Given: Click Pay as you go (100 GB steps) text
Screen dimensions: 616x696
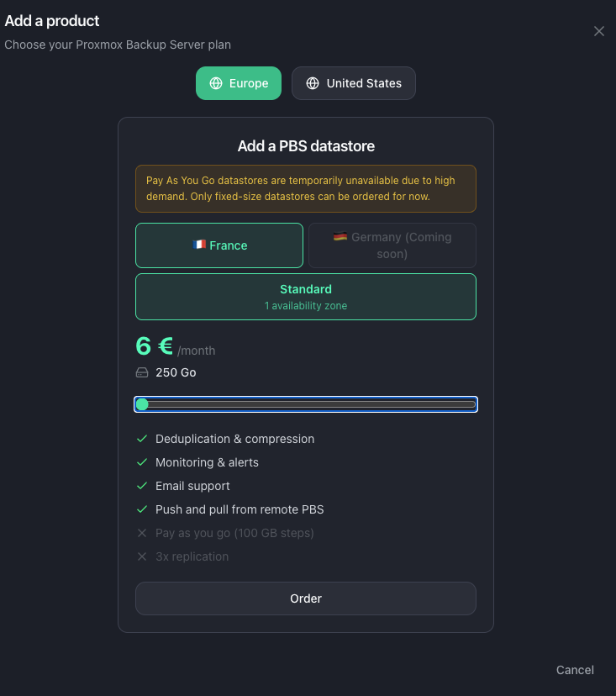Looking at the screenshot, I should (x=234, y=533).
